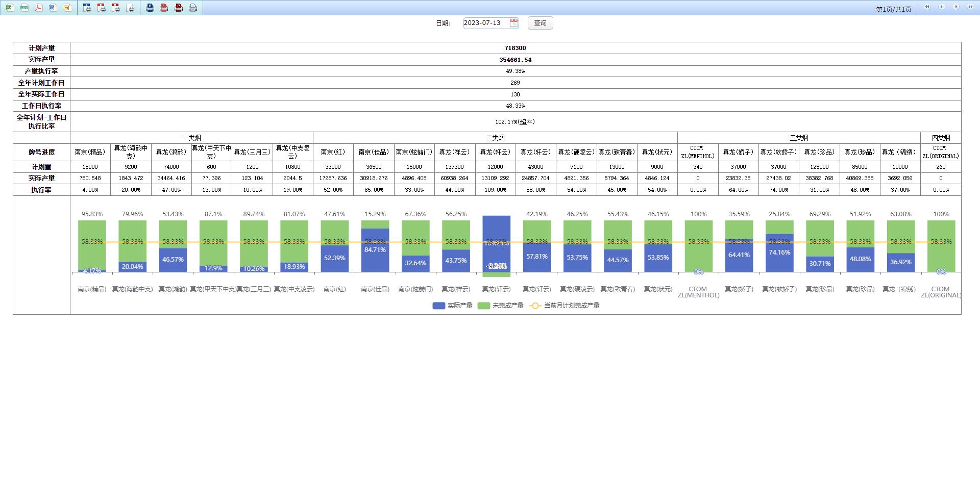
Task: Click the 工作日执行率 value 48.33%
Action: 516,106
